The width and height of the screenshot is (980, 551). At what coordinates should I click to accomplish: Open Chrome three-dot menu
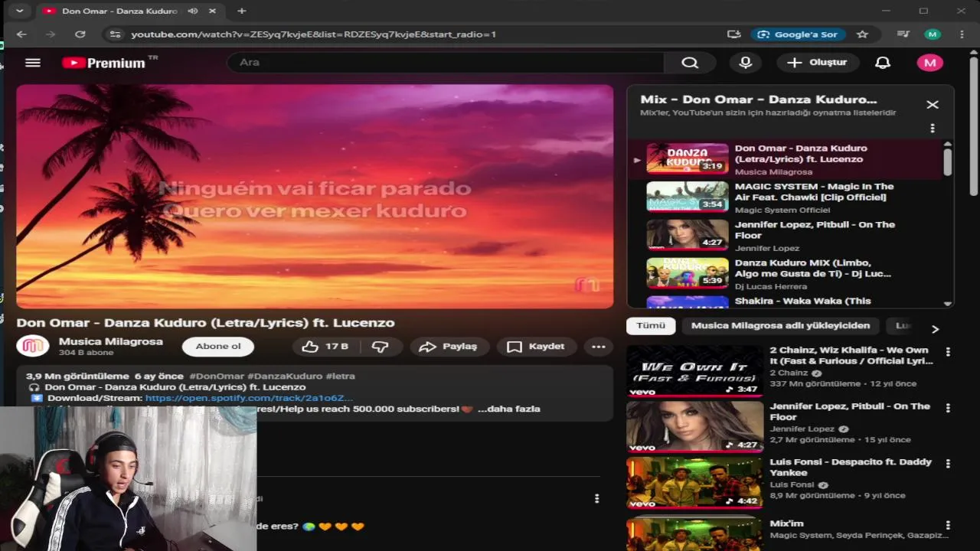point(962,34)
